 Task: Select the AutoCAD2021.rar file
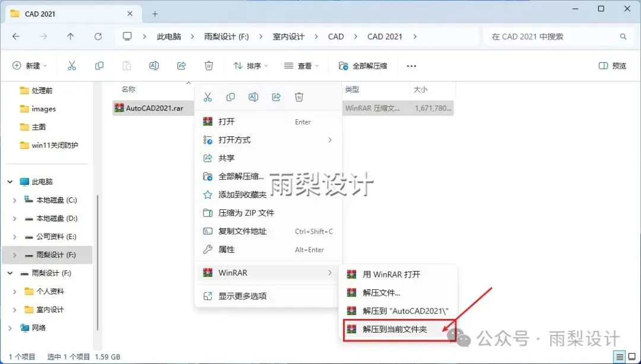154,108
